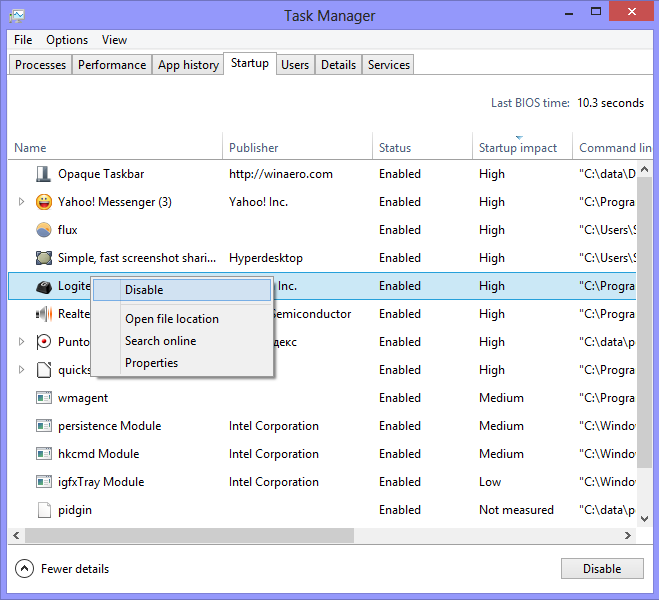Click the quickstart blank document icon
The image size is (659, 600).
[x=44, y=370]
